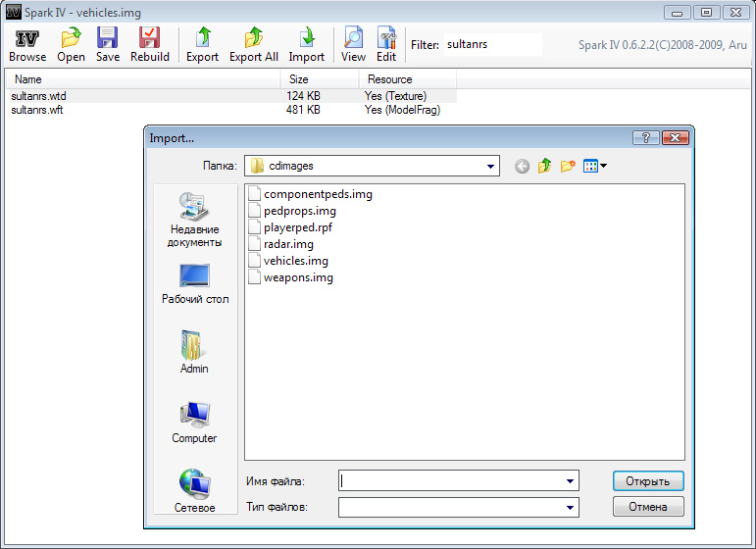Go back using the dialog back arrow
The height and width of the screenshot is (549, 756).
pos(522,167)
